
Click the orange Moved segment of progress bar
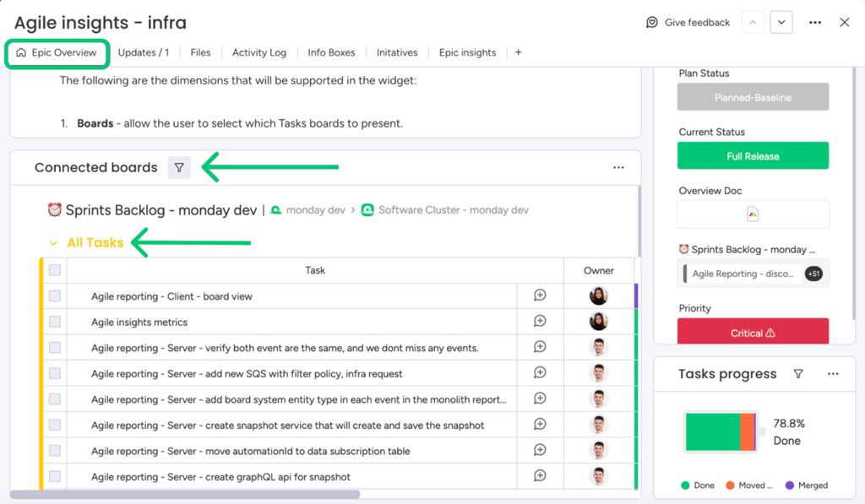click(x=747, y=432)
